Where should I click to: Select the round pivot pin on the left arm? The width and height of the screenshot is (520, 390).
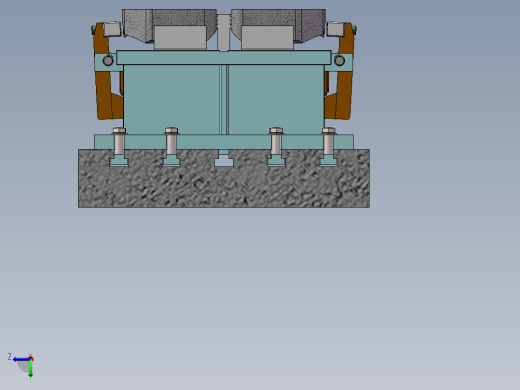108,61
